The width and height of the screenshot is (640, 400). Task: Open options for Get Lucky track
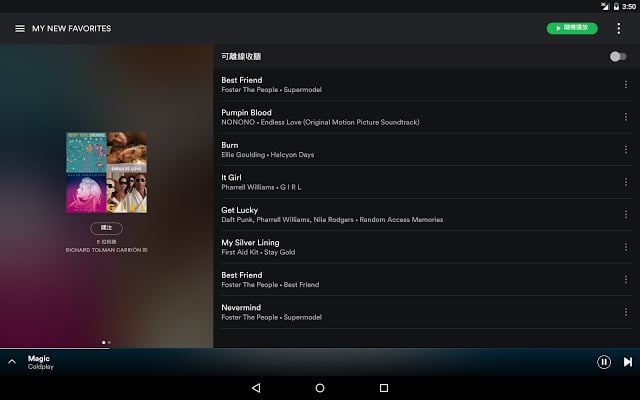pos(626,214)
